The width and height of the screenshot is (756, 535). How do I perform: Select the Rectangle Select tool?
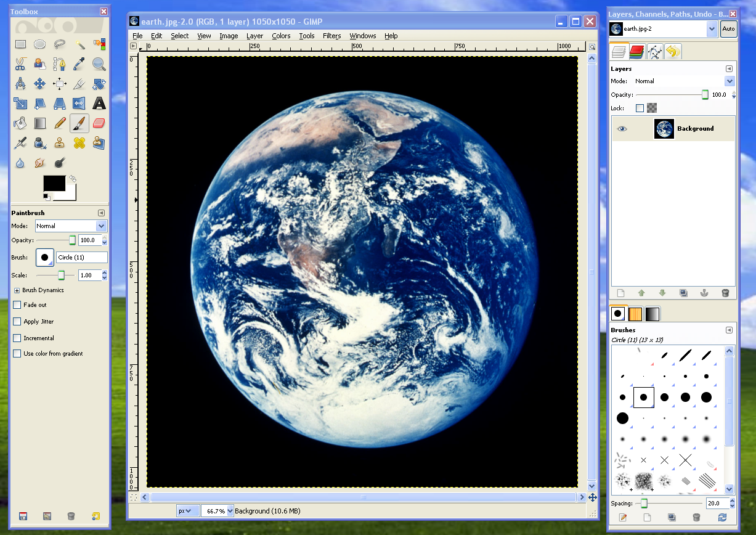tap(20, 44)
